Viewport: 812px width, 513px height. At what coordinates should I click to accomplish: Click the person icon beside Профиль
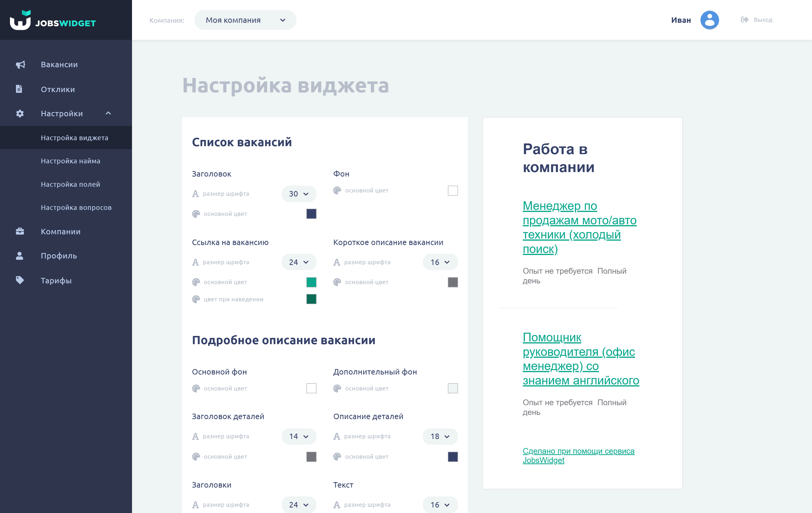[20, 256]
